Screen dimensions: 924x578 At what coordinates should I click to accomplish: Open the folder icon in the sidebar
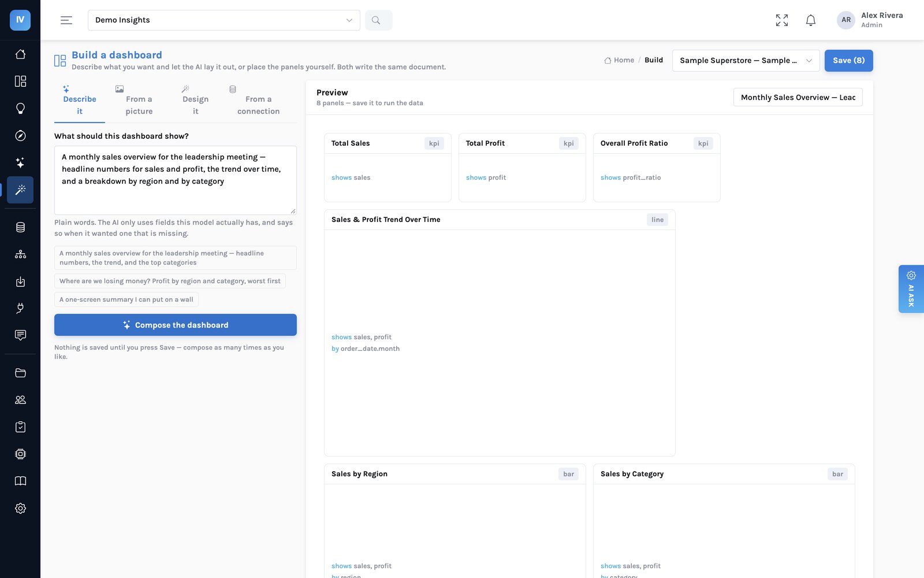tap(20, 373)
